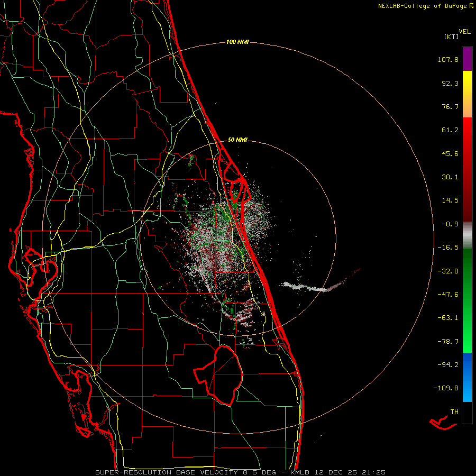Screen dimensions: 476x476
Task: Click the 61.2 velocity scale value
Action: tap(450, 130)
